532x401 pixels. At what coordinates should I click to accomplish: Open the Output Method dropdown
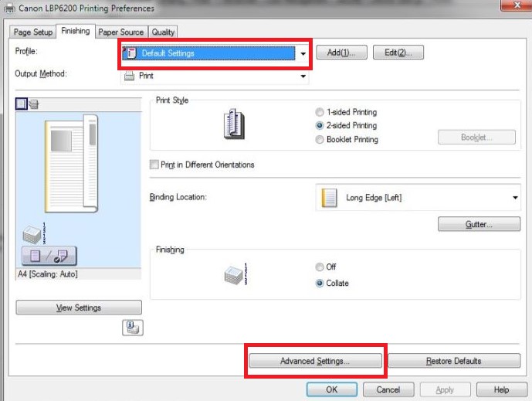pyautogui.click(x=303, y=76)
